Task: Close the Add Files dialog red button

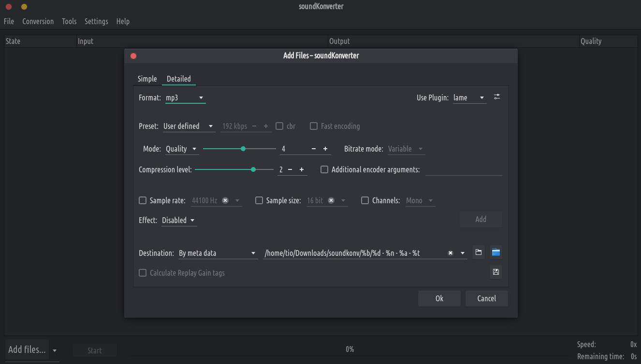Action: (x=133, y=56)
